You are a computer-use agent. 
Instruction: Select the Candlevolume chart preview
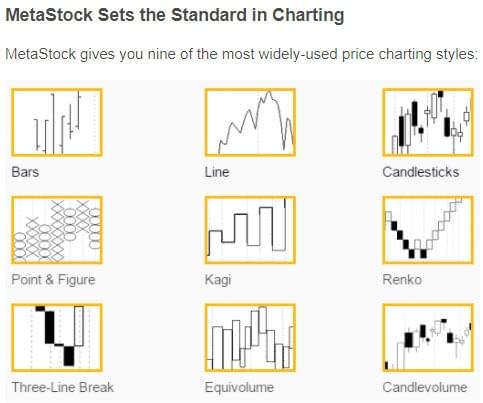pos(428,338)
